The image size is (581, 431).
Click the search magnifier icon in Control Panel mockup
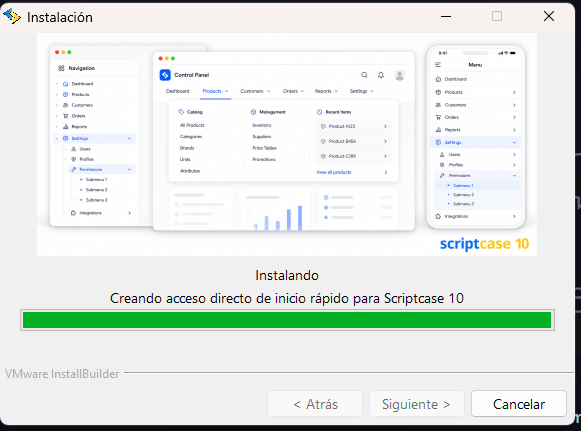point(364,75)
